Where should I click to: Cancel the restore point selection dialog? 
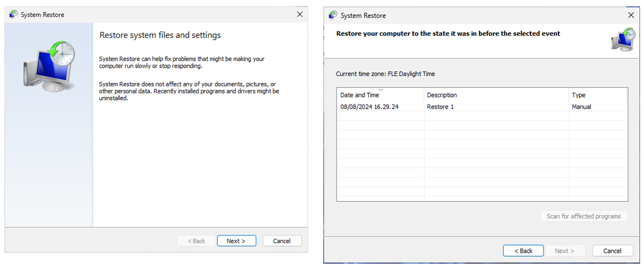(612, 251)
